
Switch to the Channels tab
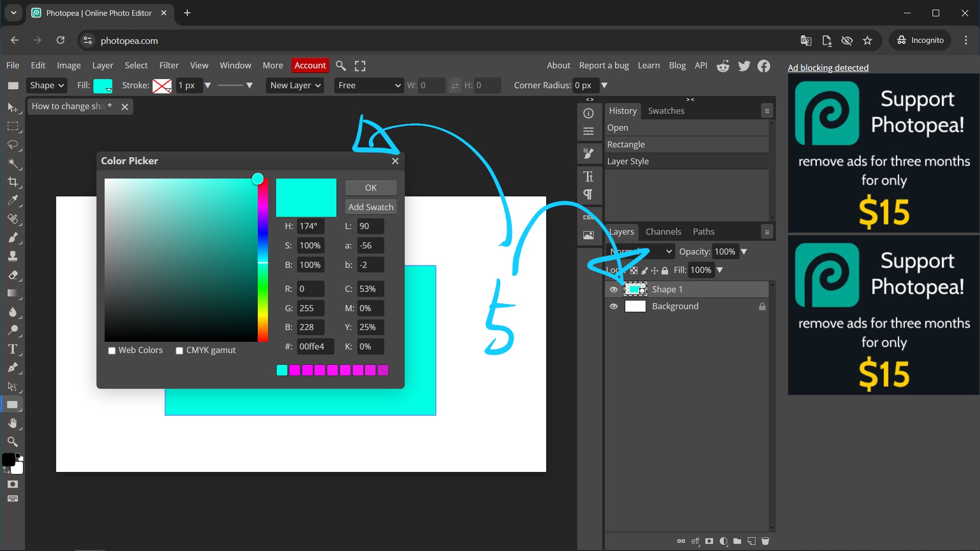[663, 231]
